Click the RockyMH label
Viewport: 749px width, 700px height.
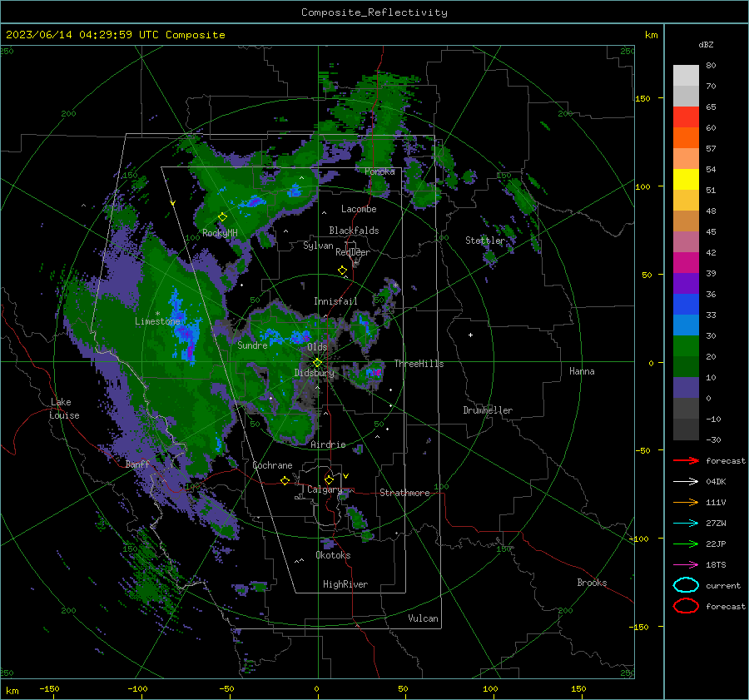[220, 233]
